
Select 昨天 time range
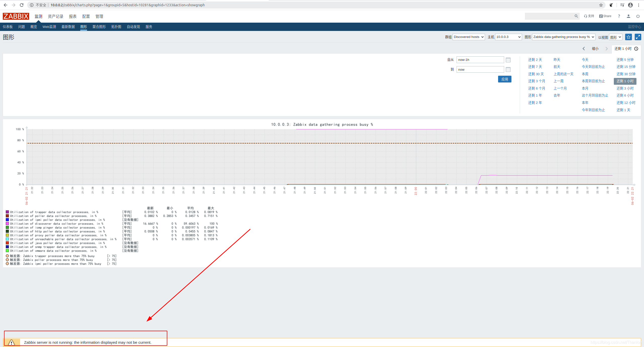point(557,60)
